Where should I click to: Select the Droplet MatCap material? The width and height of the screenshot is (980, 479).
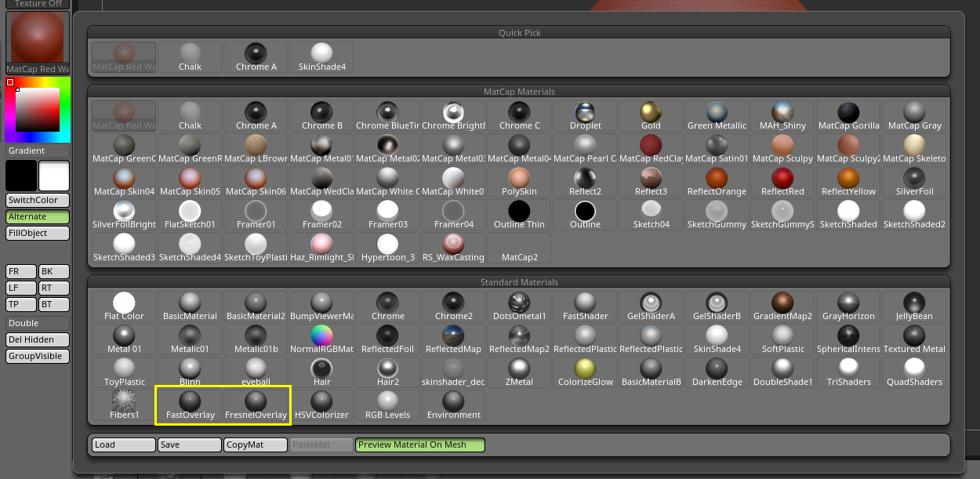(585, 116)
